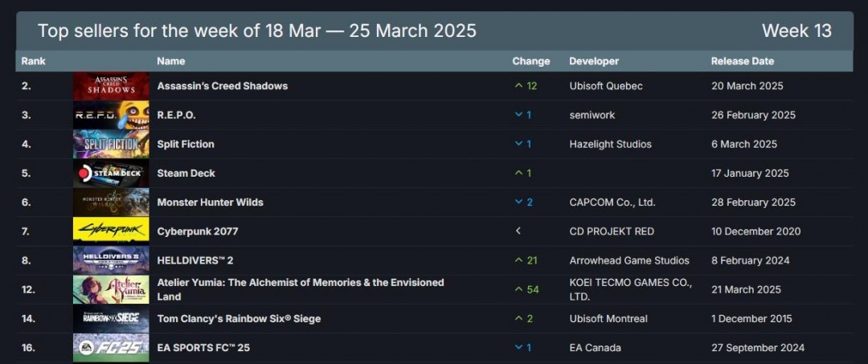Image resolution: width=868 pixels, height=364 pixels.
Task: Click the HELLDIVERS 2 cover thumbnail
Action: coord(111,260)
